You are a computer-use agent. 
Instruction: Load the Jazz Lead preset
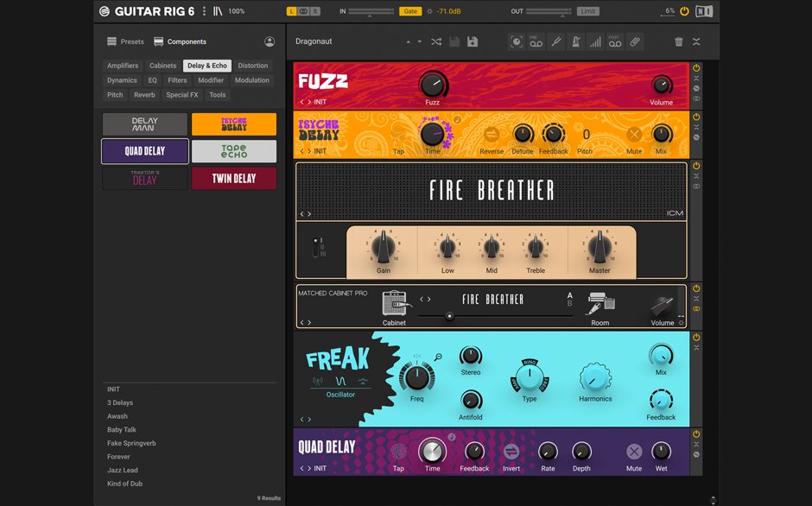coord(121,470)
